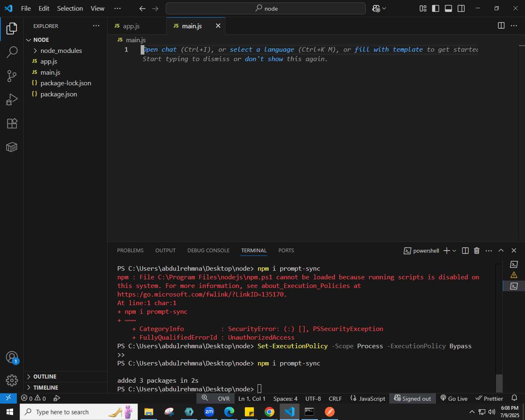Hide the terminal panel with X
Image resolution: width=525 pixels, height=420 pixels.
(514, 251)
